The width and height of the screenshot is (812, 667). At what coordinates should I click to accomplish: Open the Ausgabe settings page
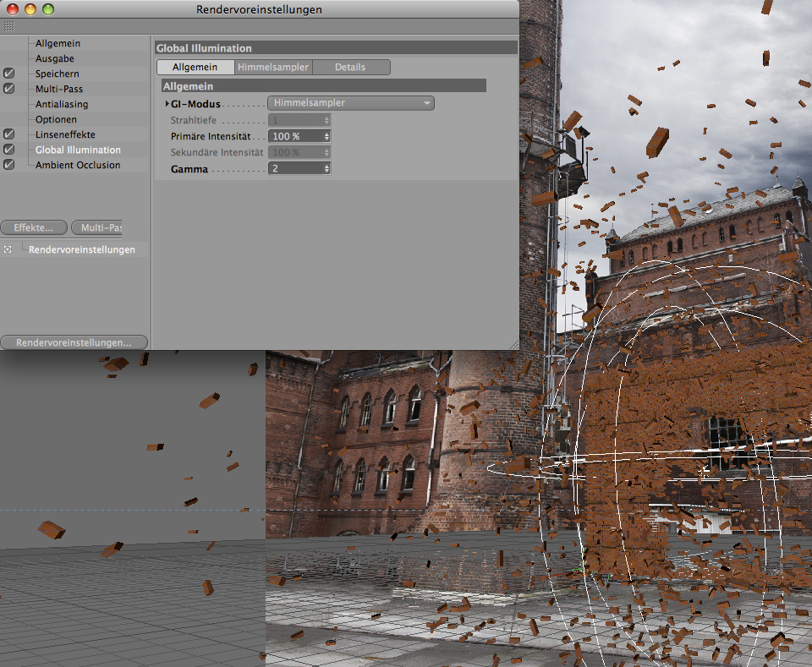click(54, 58)
